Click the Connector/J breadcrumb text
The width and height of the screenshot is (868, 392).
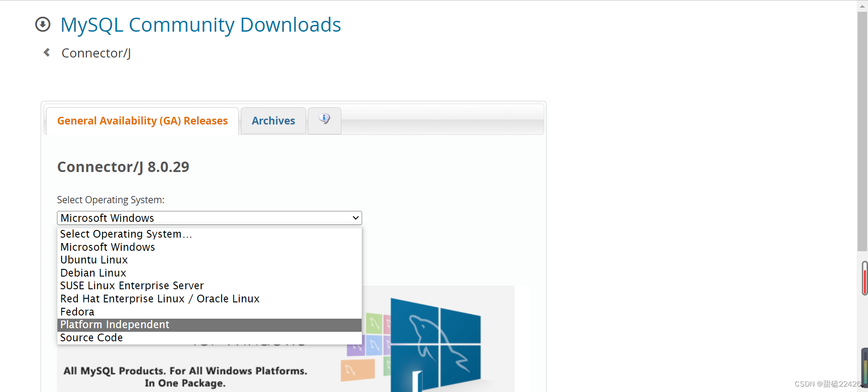(x=96, y=53)
